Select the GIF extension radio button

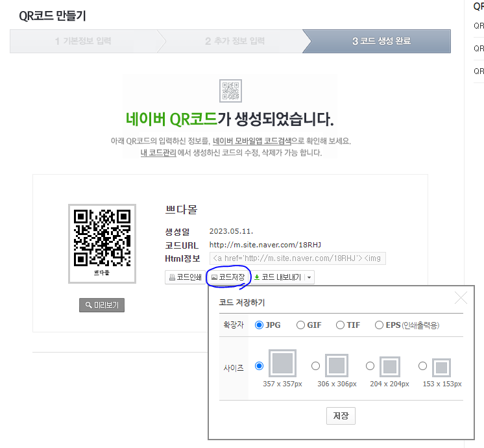300,325
